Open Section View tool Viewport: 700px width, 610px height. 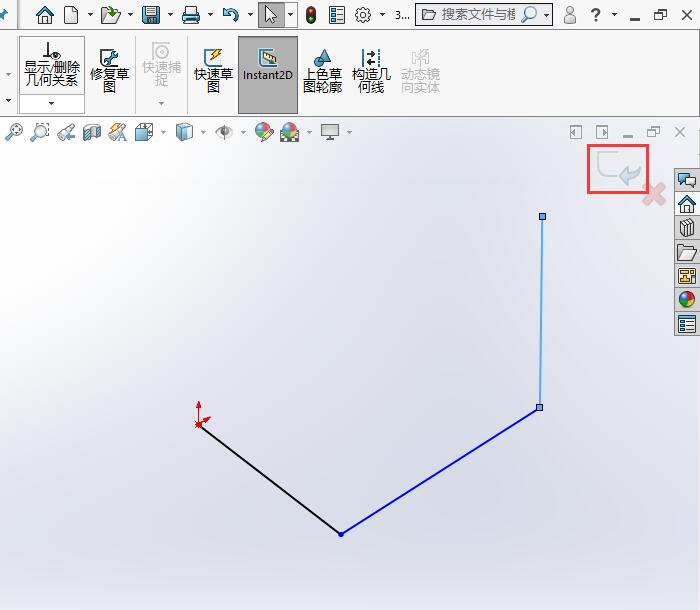coord(92,132)
